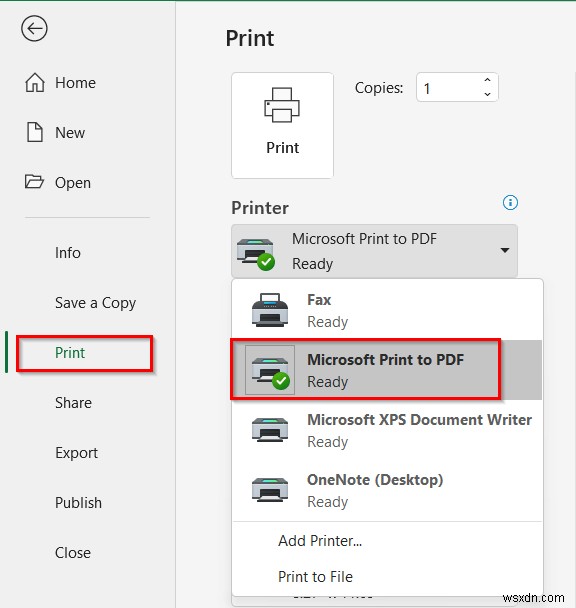576x608 pixels.
Task: Choose Add Printer... option
Action: tap(320, 541)
